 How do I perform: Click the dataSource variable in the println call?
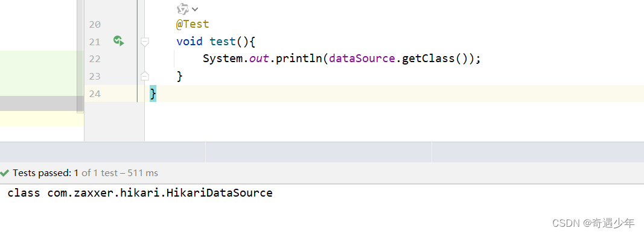(363, 58)
